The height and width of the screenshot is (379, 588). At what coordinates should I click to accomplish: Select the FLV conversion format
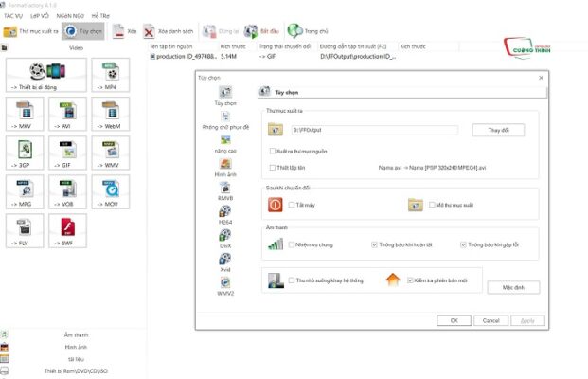click(x=25, y=231)
